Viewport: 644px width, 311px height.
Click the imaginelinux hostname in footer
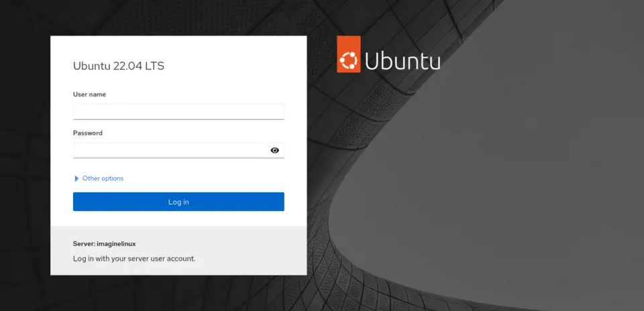(116, 244)
